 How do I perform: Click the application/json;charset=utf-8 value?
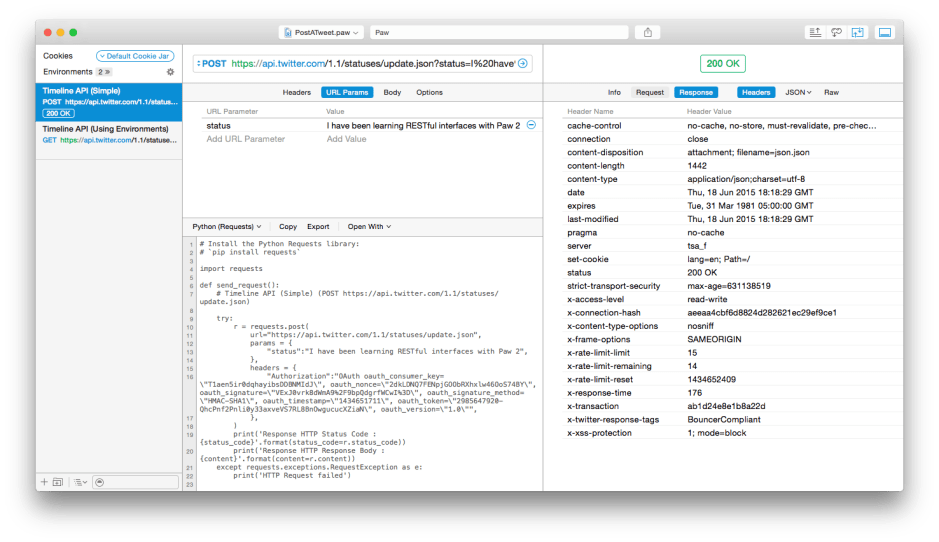[746, 179]
